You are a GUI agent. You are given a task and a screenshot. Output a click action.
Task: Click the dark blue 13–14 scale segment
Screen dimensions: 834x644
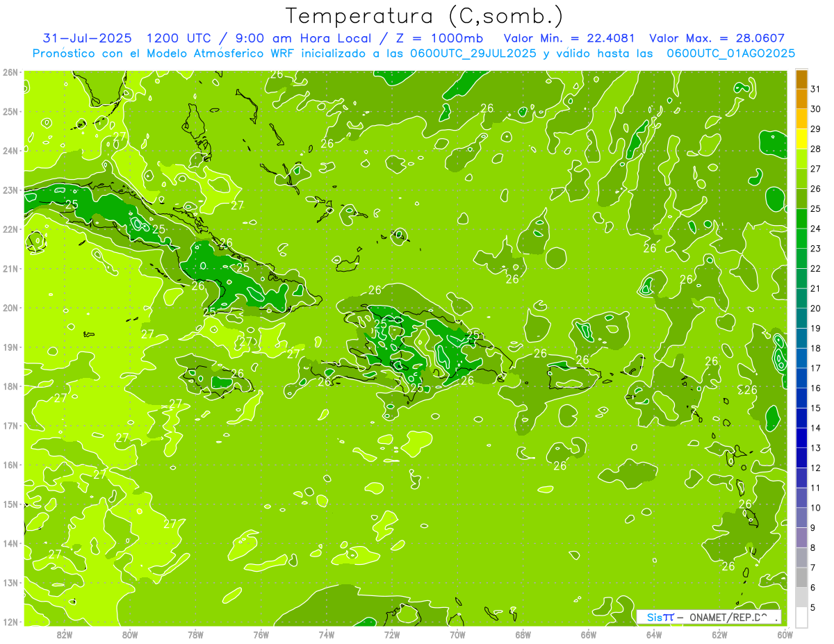(x=801, y=438)
